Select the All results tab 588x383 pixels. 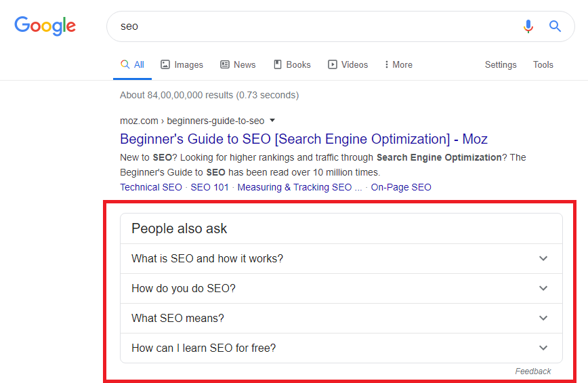point(132,64)
